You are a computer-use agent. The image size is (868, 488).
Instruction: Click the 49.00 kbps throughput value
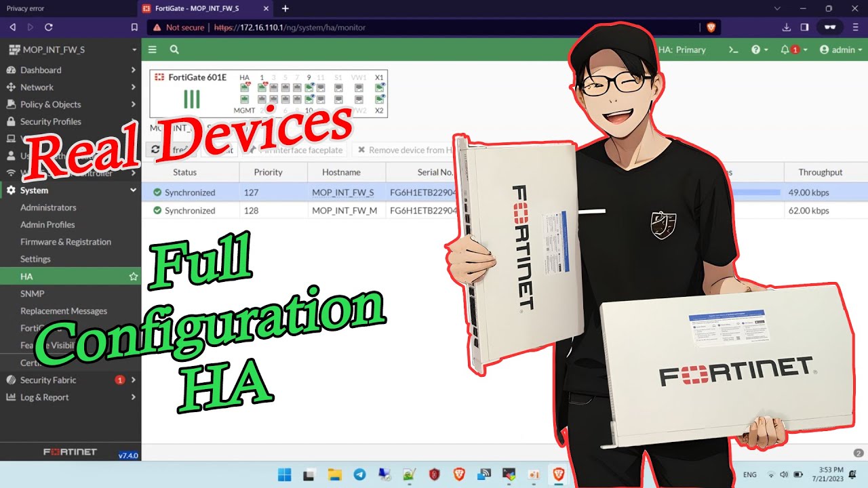(x=808, y=192)
